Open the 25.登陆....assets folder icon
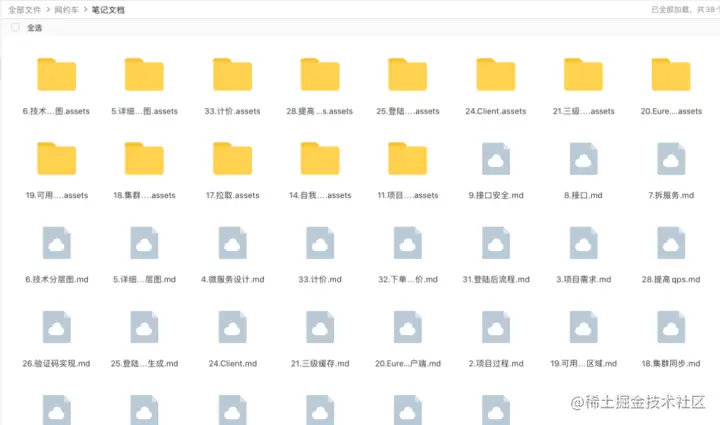720x425 pixels. 408,74
